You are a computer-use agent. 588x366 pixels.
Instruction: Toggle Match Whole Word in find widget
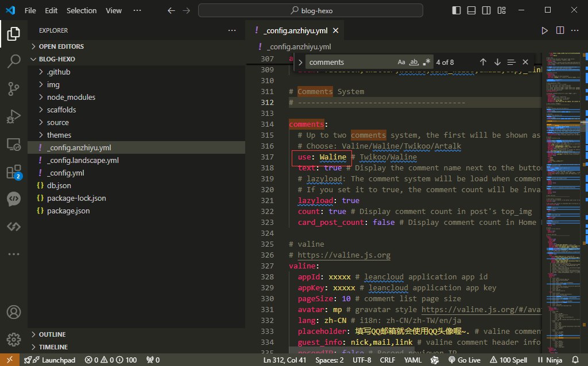click(414, 62)
